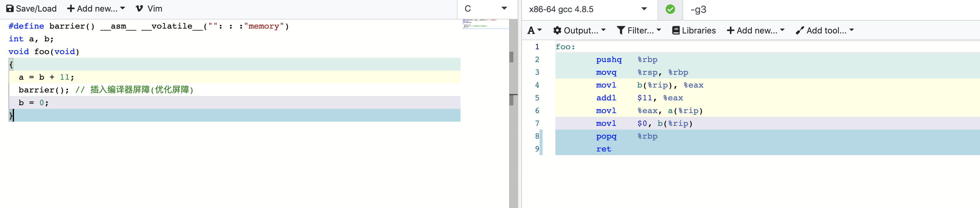The height and width of the screenshot is (208, 980).
Task: Click the Save/Load floppy disk icon
Action: pos(10,9)
